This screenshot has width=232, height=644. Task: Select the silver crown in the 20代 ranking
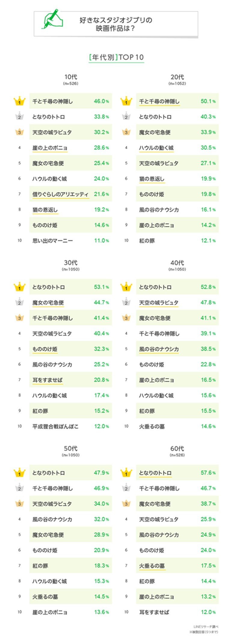pyautogui.click(x=126, y=117)
